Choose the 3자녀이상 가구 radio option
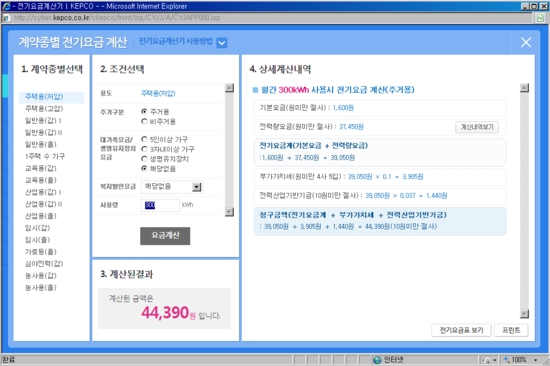This screenshot has height=366, width=550. coord(144,149)
